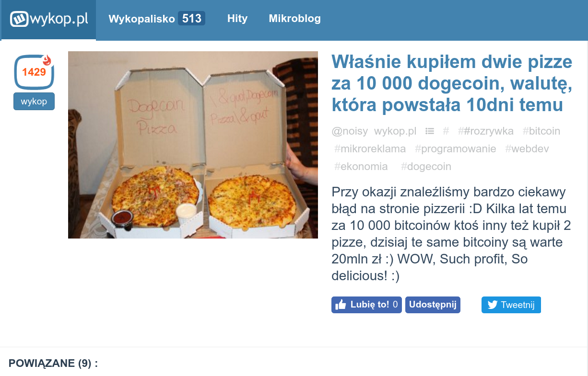Viewport: 588px width, 376px height.
Task: Click the Twitter bird icon
Action: click(x=492, y=305)
